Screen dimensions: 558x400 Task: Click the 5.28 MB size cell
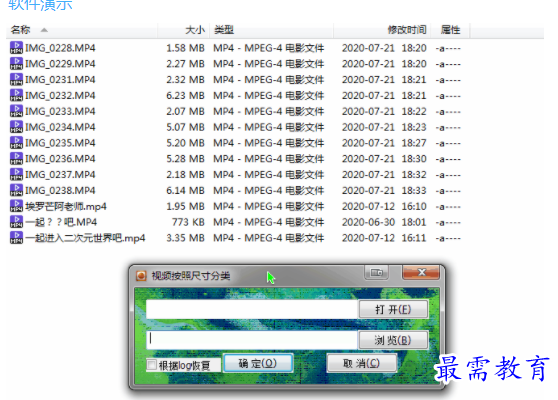(x=185, y=159)
